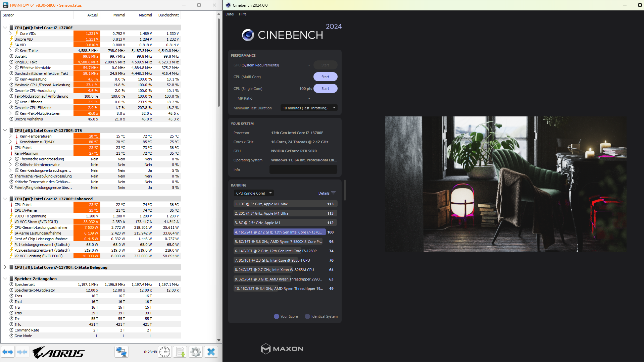Open the Datei menu in Cinebench
Viewport: 644px width, 362px height.
click(230, 14)
